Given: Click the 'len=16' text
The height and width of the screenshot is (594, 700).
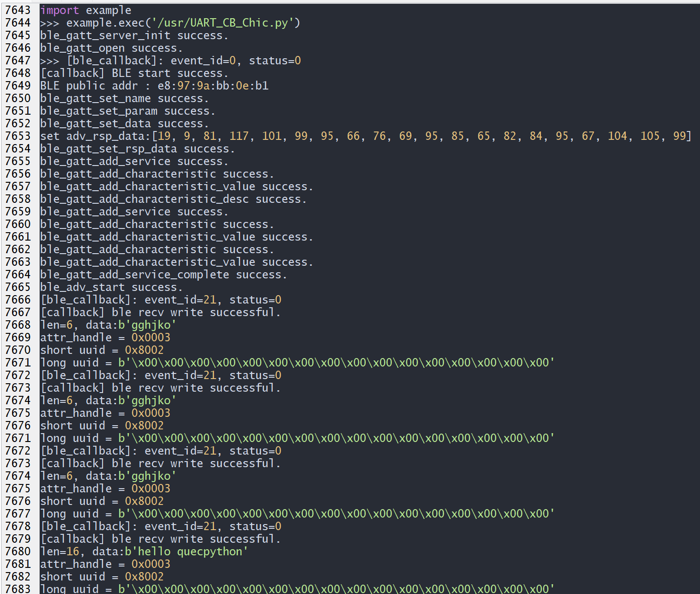Looking at the screenshot, I should click(60, 552).
